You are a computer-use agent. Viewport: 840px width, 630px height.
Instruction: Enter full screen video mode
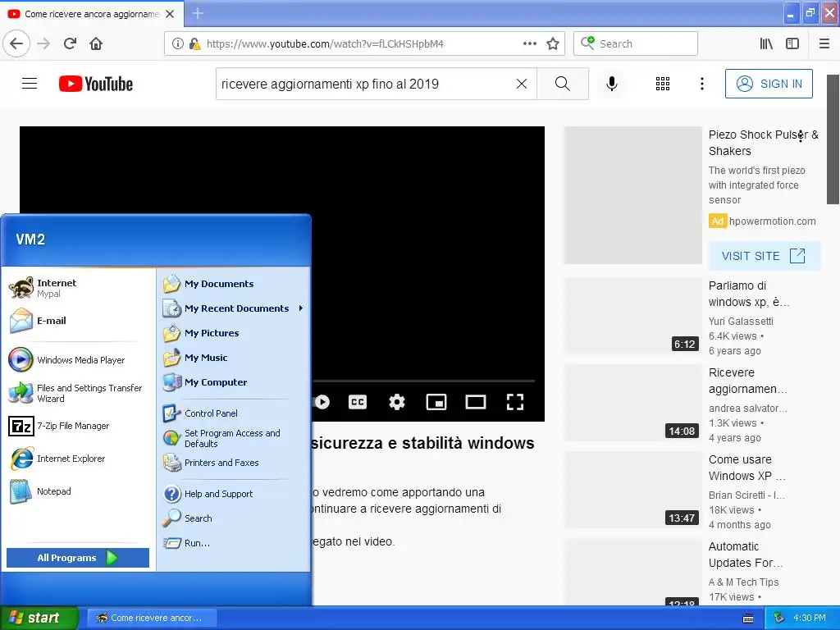click(x=515, y=402)
